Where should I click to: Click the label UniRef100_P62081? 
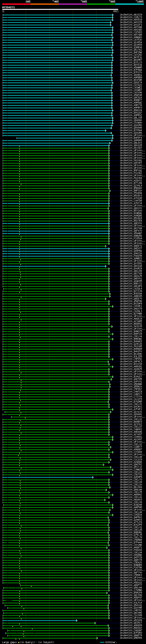pyautogui.click(x=131, y=161)
